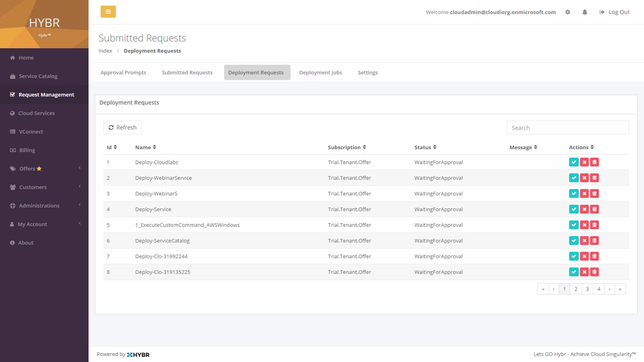Delete Deploy-Clo-319135225 request
Viewport: 644px width, 362px height.
tap(594, 271)
